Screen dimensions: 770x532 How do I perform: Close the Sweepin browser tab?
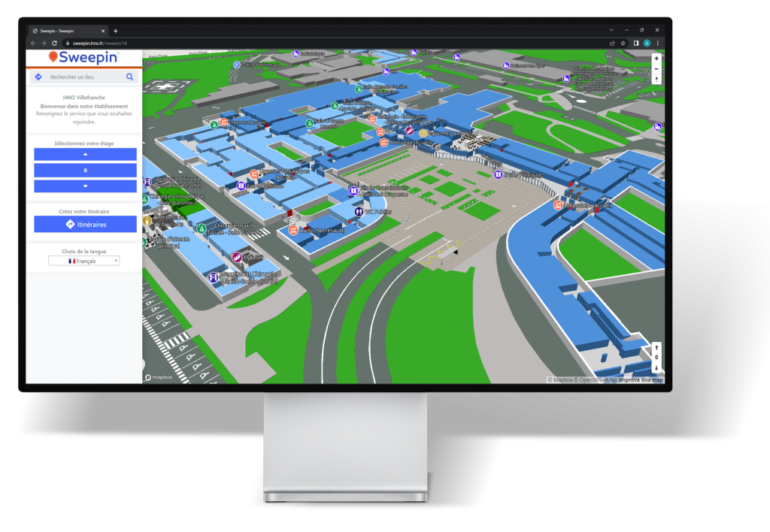point(102,31)
